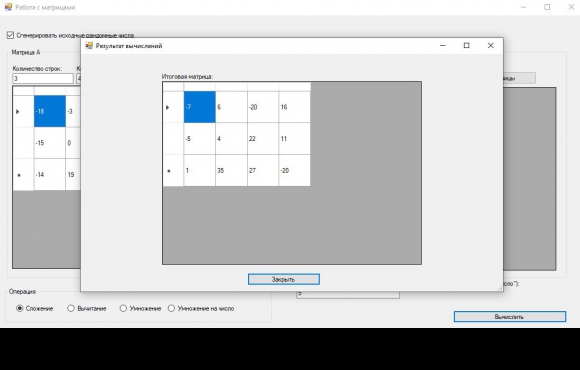The height and width of the screenshot is (370, 580).
Task: Select Matrix A cell with value -15
Action: [50, 143]
